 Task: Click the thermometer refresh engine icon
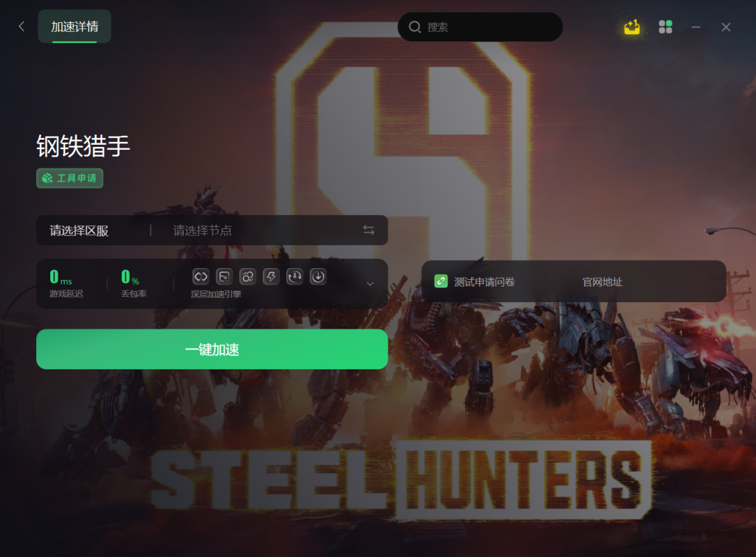295,277
